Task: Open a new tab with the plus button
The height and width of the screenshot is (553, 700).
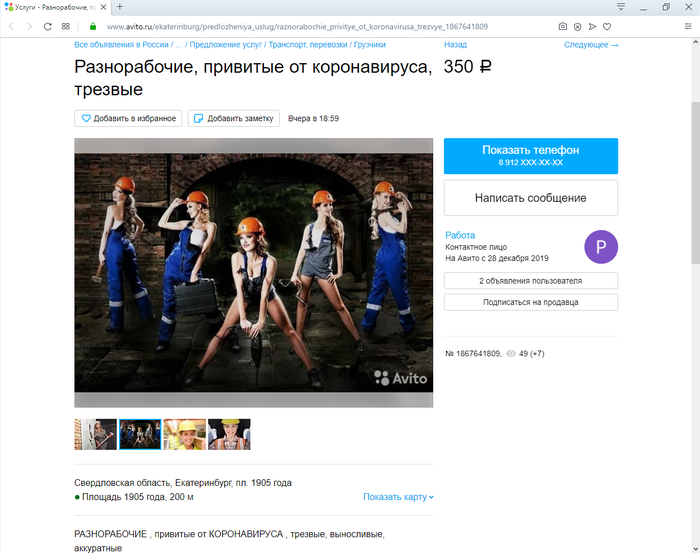Action: pyautogui.click(x=119, y=7)
